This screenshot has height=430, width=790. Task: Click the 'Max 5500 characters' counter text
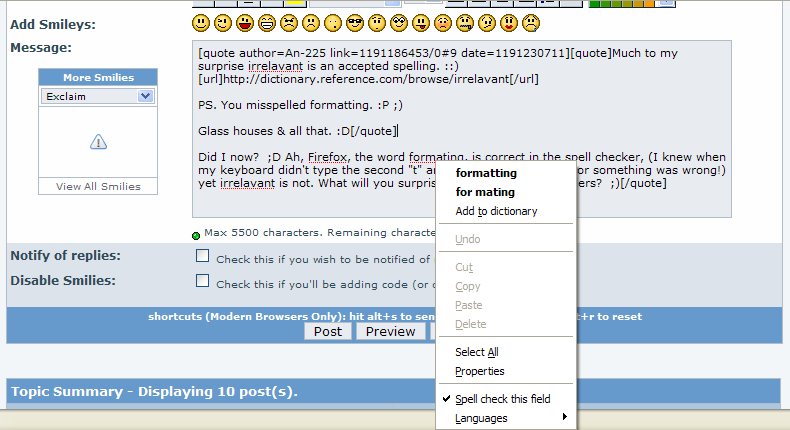click(319, 233)
